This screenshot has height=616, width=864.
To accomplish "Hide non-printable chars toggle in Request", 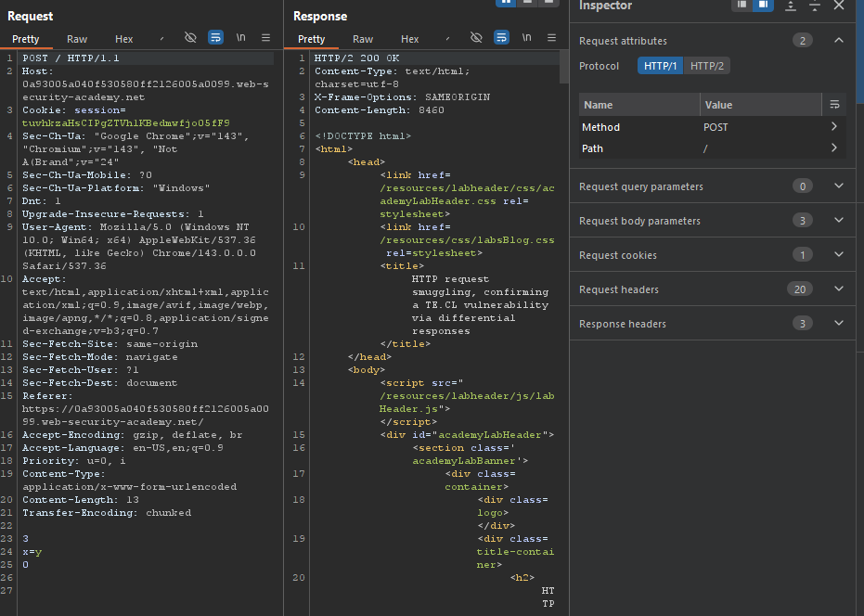I will click(190, 37).
